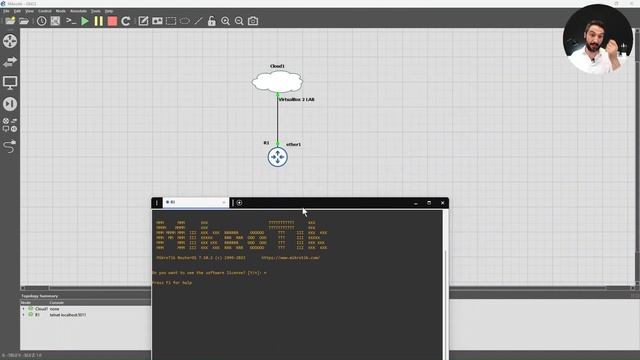Expand R1 in Topology Summary
Screen dimensions: 640x360
[23, 315]
